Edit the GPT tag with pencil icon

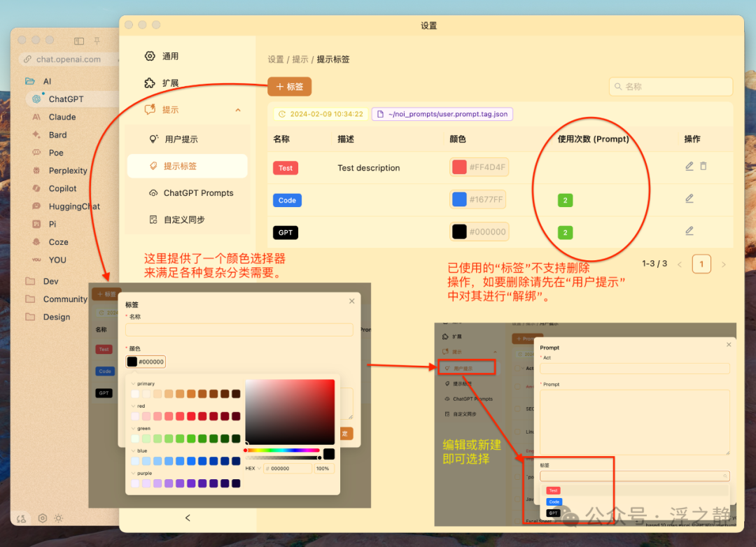click(689, 231)
